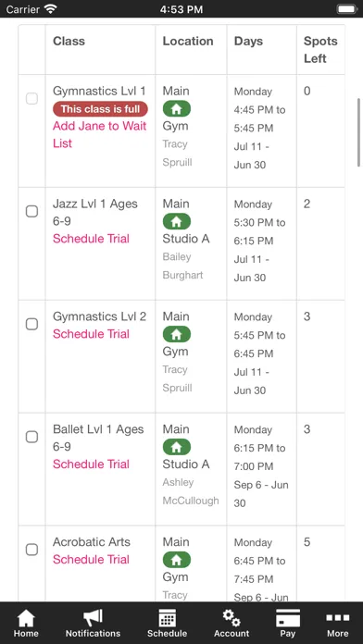Click the vertical scrollbar thumb
This screenshot has height=644, width=363.
point(358,132)
